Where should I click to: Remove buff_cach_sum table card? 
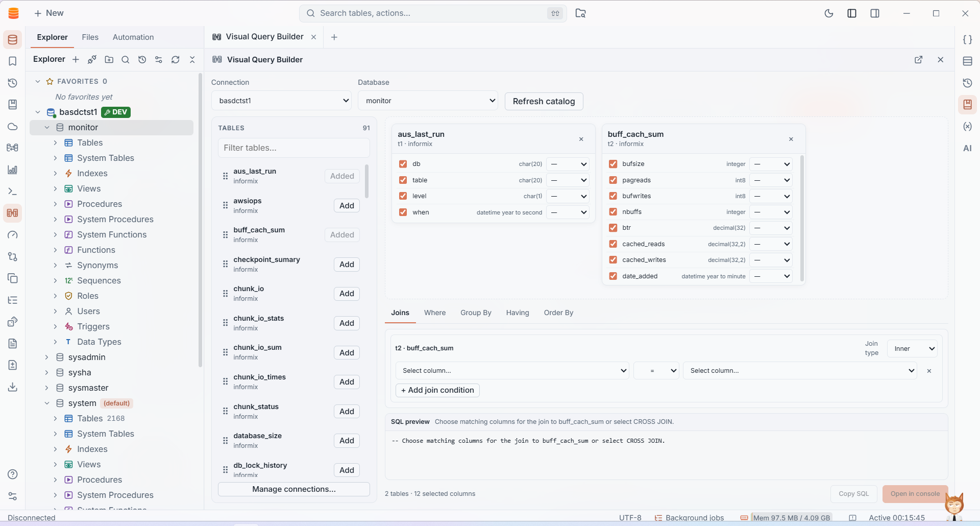[791, 139]
